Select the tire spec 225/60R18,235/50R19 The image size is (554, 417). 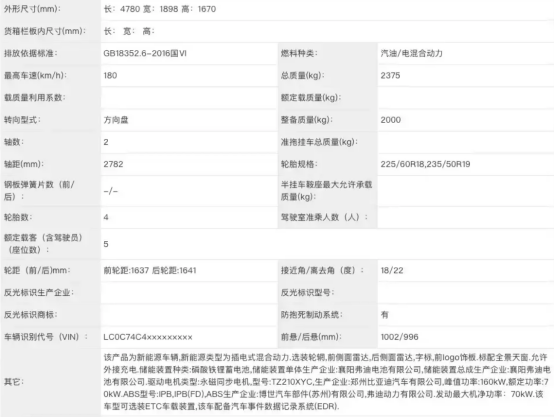pos(425,164)
